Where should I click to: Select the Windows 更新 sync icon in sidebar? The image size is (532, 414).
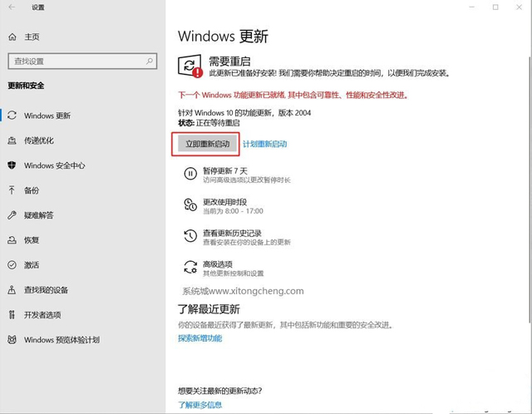coord(12,116)
